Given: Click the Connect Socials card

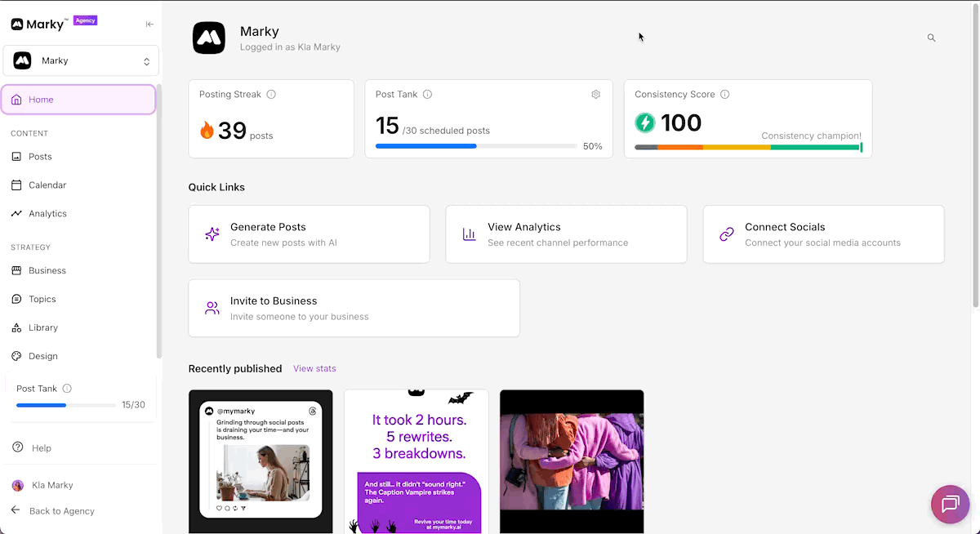Looking at the screenshot, I should tap(823, 234).
